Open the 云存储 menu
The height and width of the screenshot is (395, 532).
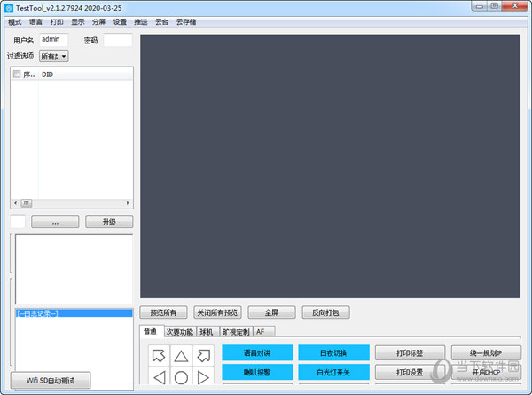pyautogui.click(x=186, y=22)
